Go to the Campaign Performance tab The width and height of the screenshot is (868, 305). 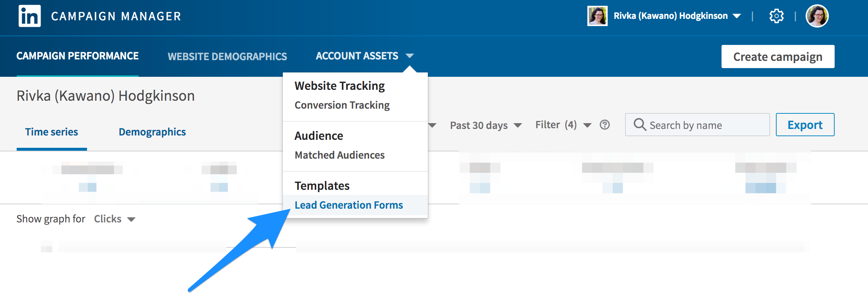78,56
